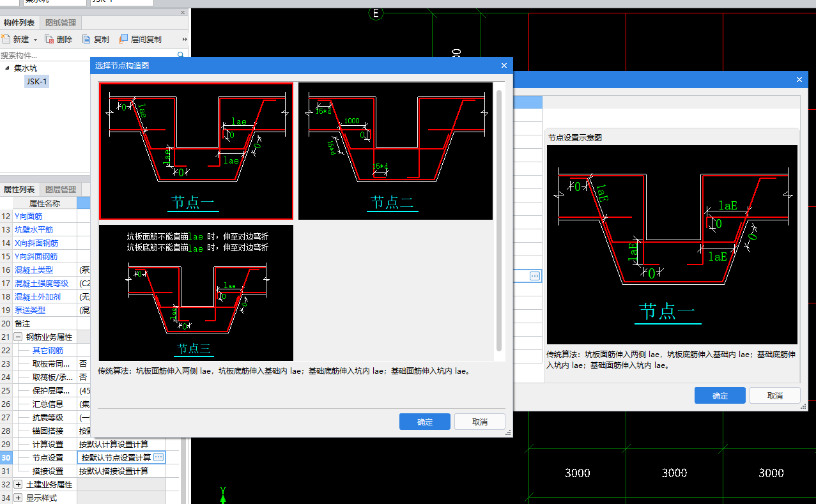The height and width of the screenshot is (504, 816).
Task: Close the 选择节点构造图 dialog
Action: tap(504, 65)
